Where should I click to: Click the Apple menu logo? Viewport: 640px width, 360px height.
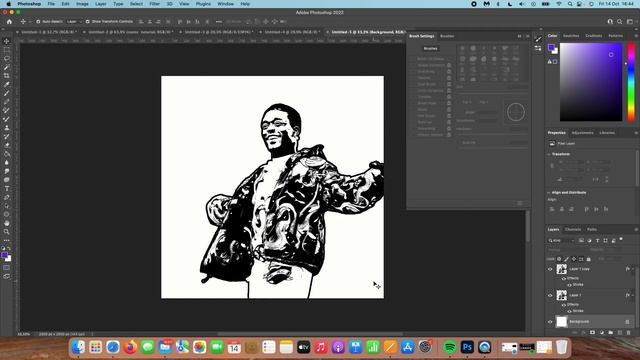(9, 4)
